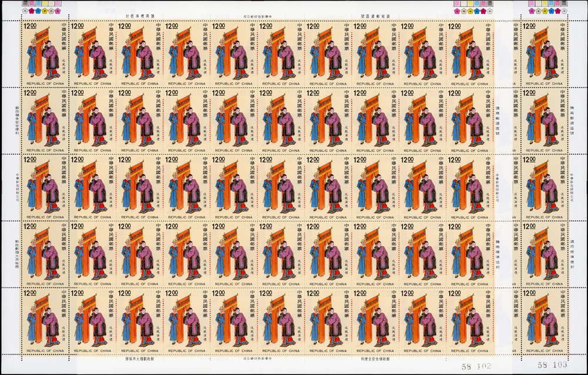Click the sheet number 58 102
588x375 pixels.
pos(476,366)
